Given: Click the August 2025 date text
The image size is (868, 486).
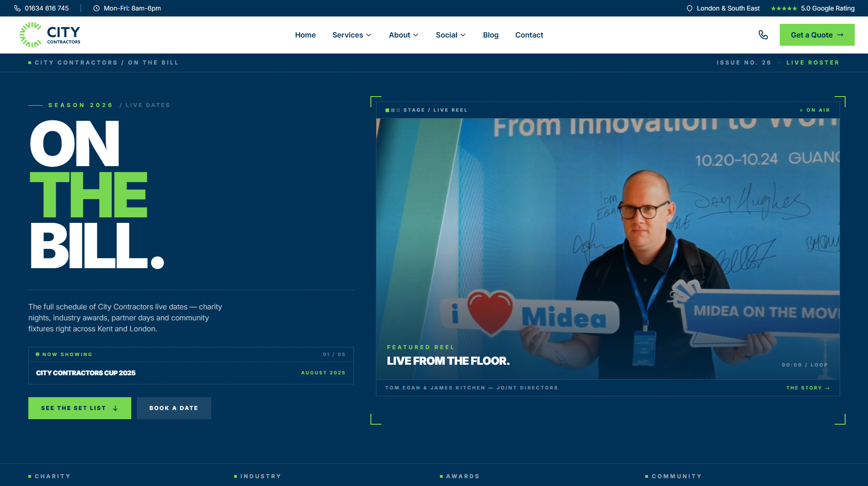Looking at the screenshot, I should coord(323,373).
